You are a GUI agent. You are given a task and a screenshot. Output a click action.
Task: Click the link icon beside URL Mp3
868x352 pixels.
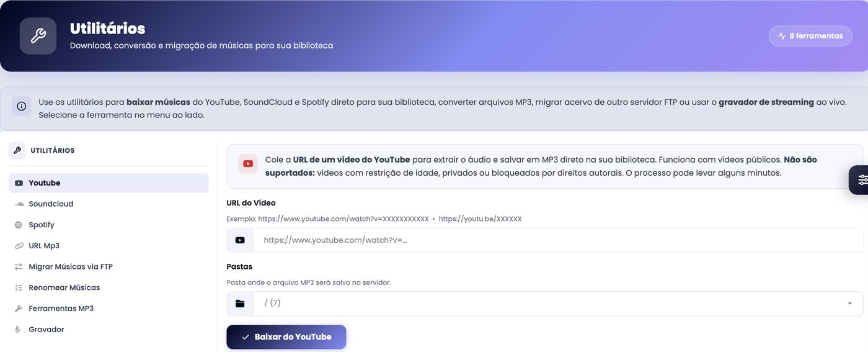[x=19, y=246]
